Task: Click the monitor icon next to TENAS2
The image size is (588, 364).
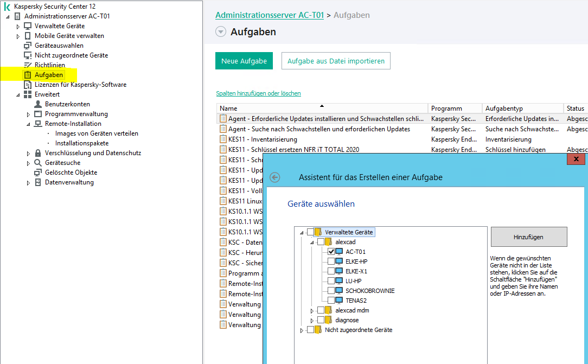Action: (x=339, y=301)
